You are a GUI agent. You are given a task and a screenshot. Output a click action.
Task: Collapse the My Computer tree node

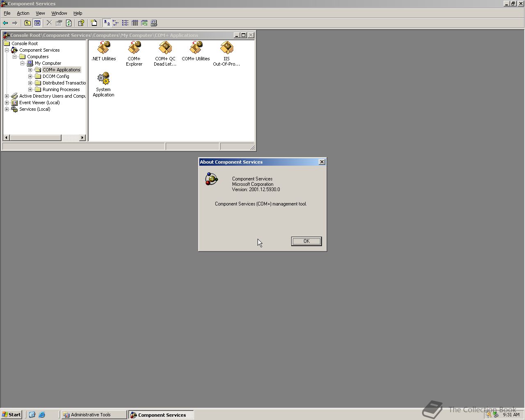[22, 63]
